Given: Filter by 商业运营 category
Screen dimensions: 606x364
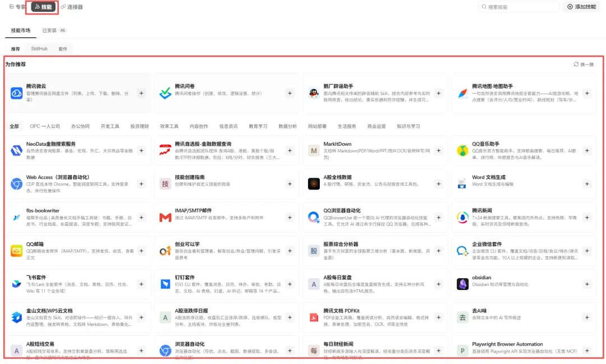Looking at the screenshot, I should coord(377,126).
